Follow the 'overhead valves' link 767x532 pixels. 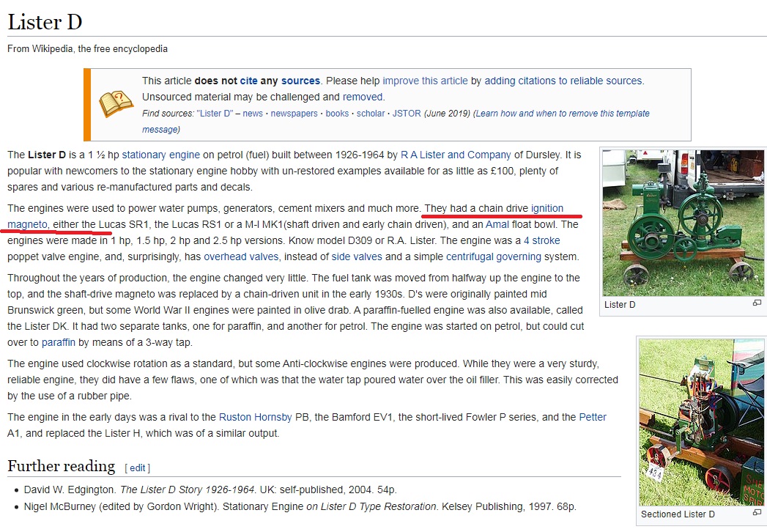point(241,256)
